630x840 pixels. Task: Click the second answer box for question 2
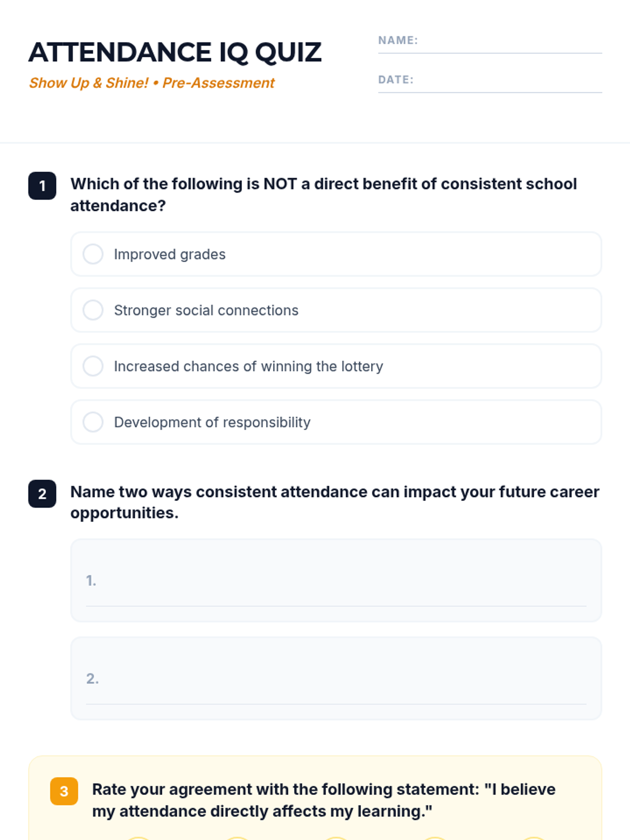point(336,678)
